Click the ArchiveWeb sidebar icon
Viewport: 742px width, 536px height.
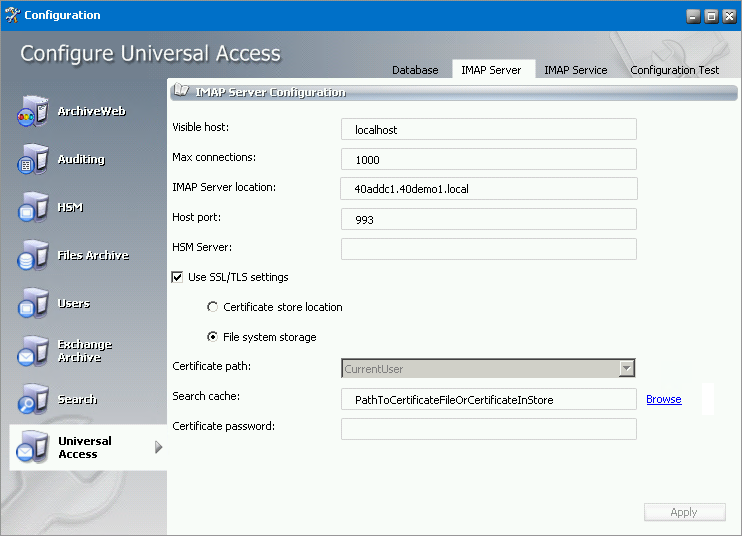coord(33,112)
